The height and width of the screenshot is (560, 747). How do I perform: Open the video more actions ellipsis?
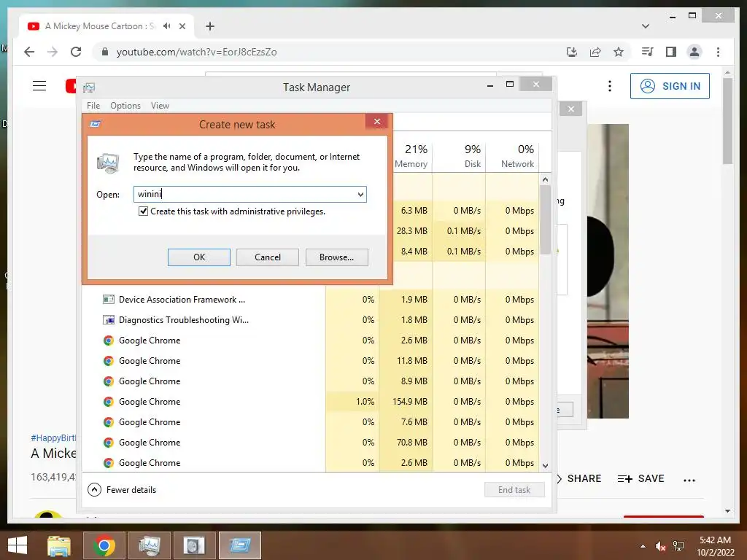pos(689,480)
